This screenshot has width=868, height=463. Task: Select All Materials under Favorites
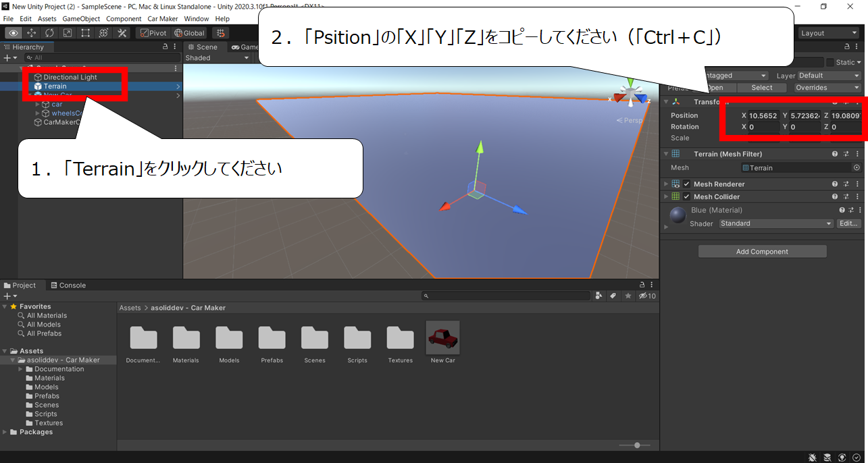[47, 315]
